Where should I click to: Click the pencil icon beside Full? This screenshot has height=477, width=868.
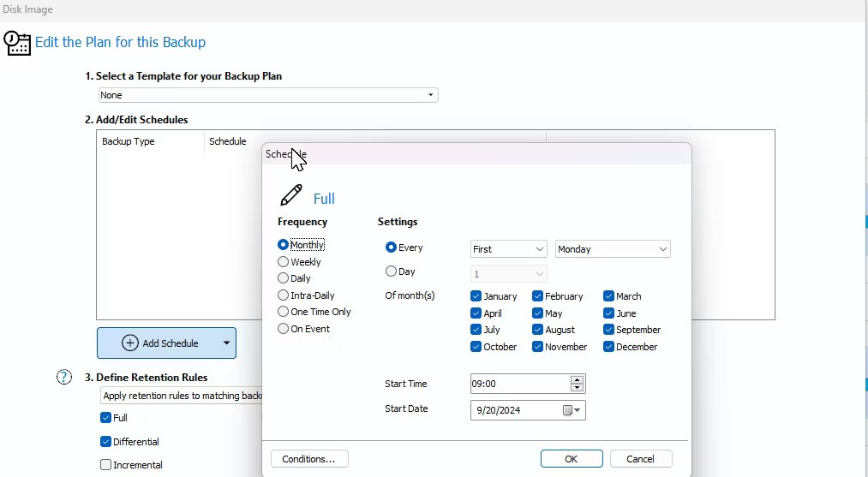click(x=291, y=196)
